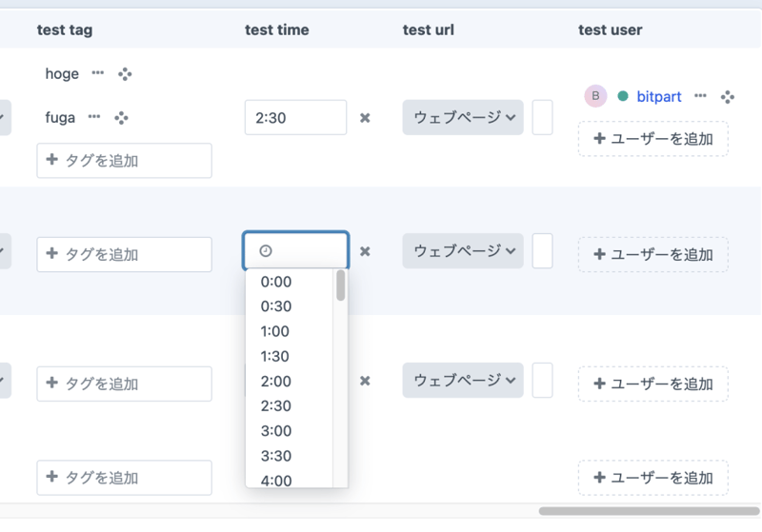
Task: Click the ellipsis icon next to hoge tag
Action: (x=97, y=73)
